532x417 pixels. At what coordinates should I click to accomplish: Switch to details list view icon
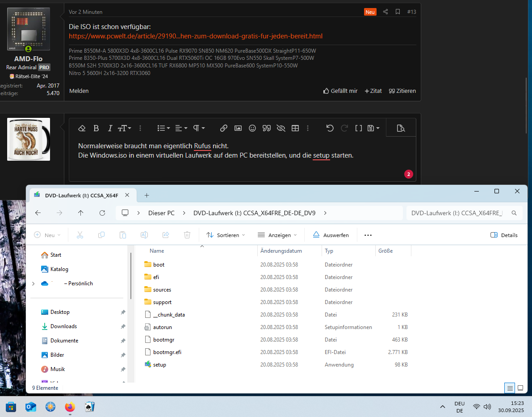pos(510,388)
